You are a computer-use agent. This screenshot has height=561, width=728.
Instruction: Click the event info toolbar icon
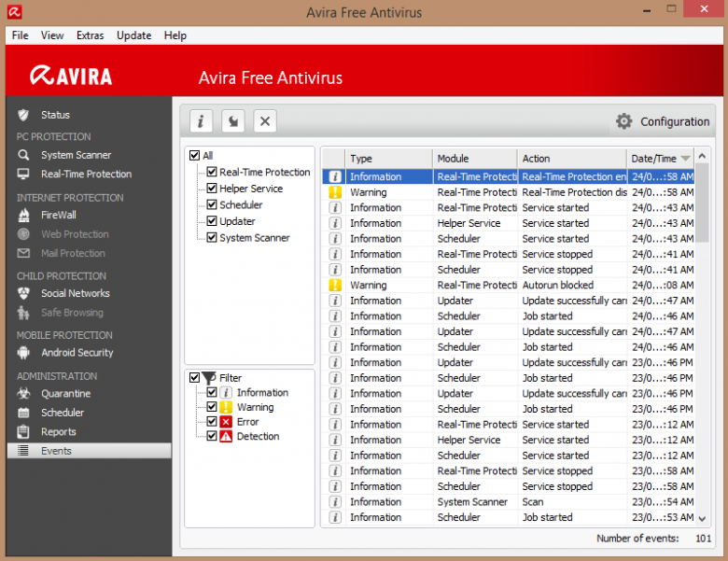tap(201, 120)
